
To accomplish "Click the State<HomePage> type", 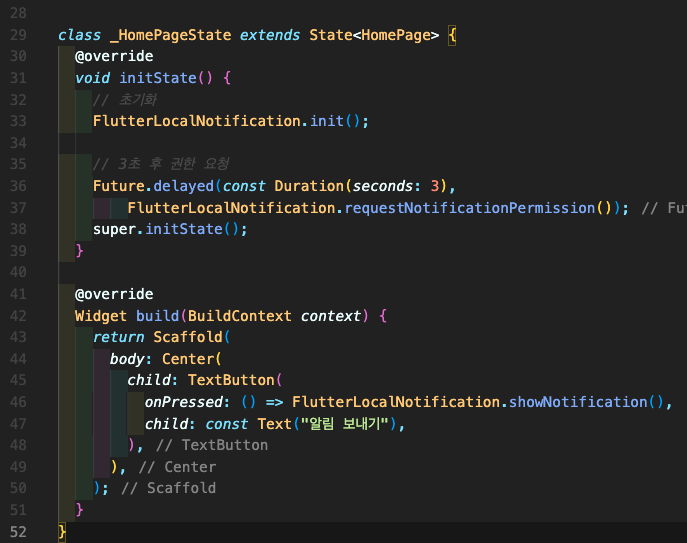I will point(374,35).
